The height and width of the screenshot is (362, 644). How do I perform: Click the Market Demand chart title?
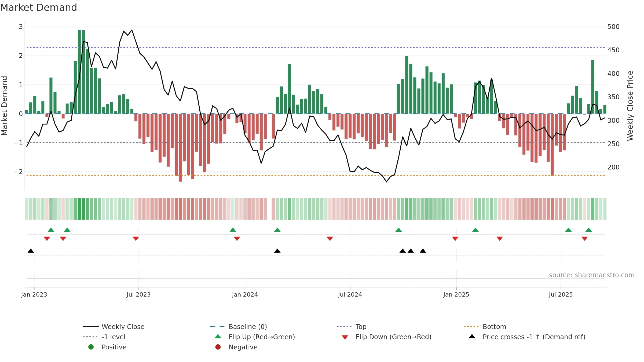coord(39,8)
